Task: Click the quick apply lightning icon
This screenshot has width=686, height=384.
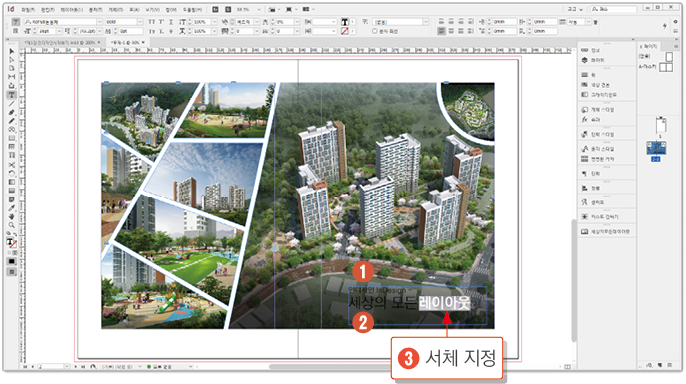Action: tap(665, 26)
